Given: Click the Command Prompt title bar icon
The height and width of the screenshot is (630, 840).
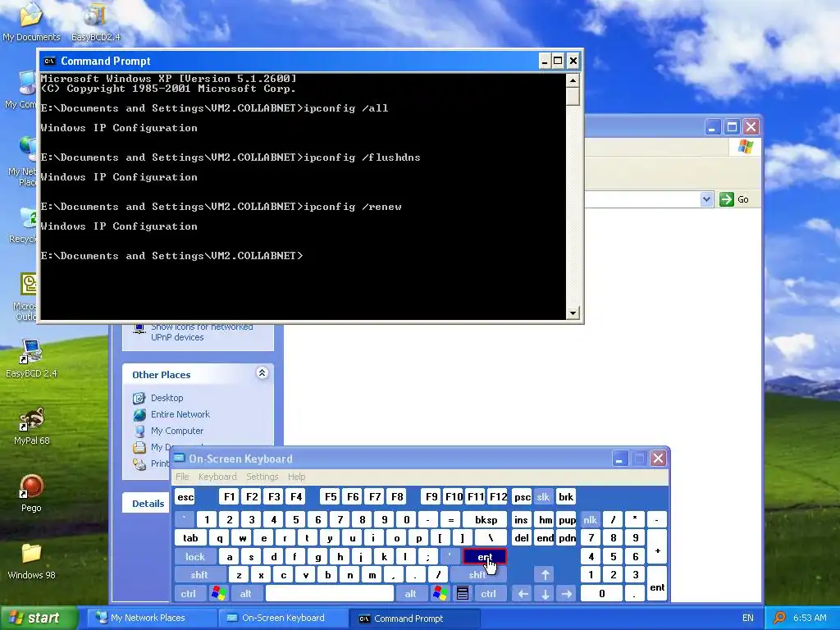Looking at the screenshot, I should (49, 61).
